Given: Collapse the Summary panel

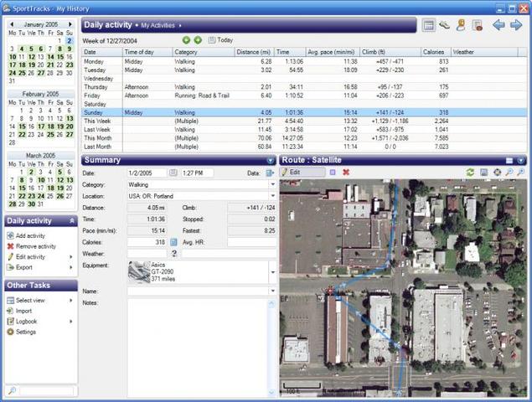Looking at the screenshot, I should (271, 161).
